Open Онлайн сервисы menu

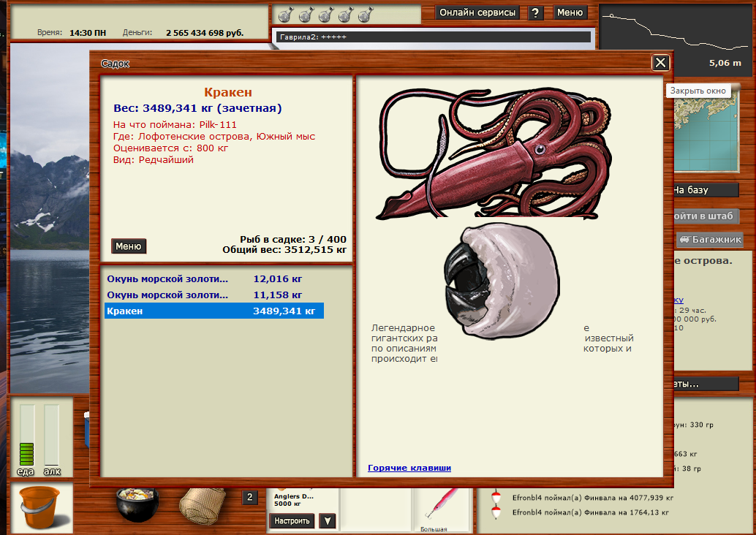click(x=477, y=12)
